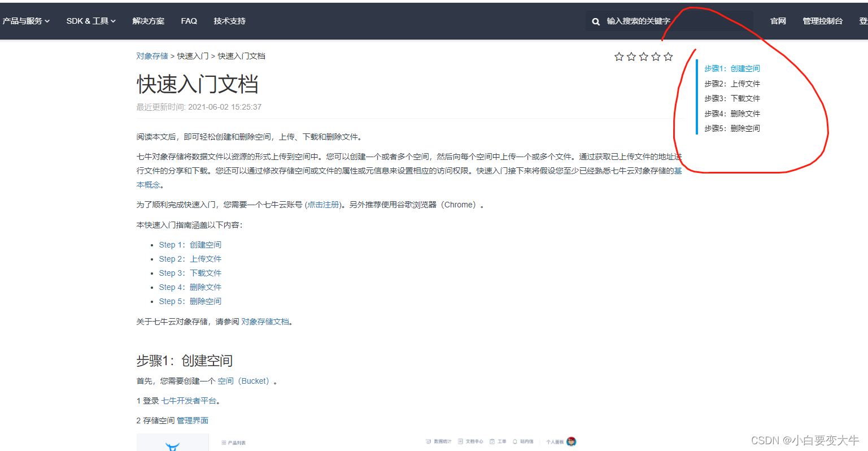The image size is (868, 451).
Task: Click 产品列表 grid icon in embedded screenshot
Action: [224, 443]
